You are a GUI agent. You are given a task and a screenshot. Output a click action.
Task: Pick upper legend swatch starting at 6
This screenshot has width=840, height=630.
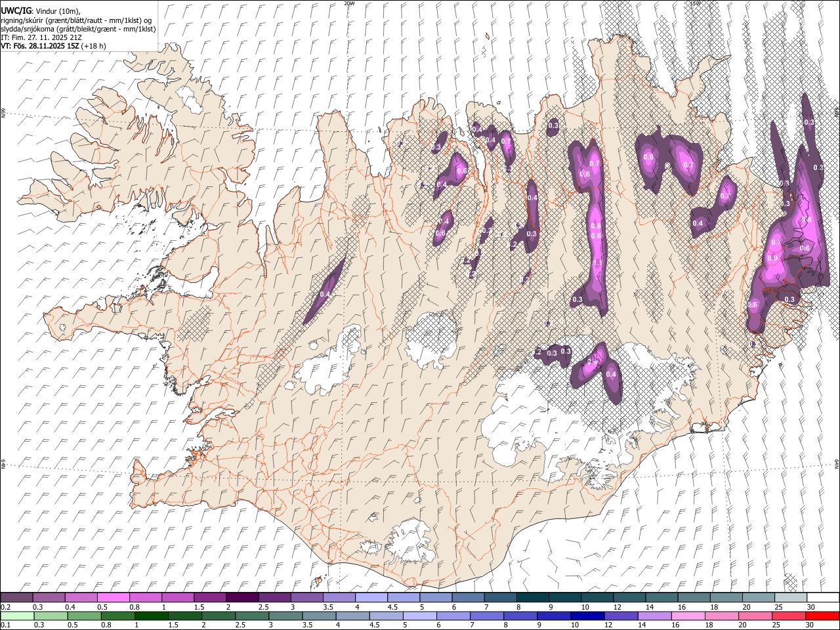[x=467, y=598]
